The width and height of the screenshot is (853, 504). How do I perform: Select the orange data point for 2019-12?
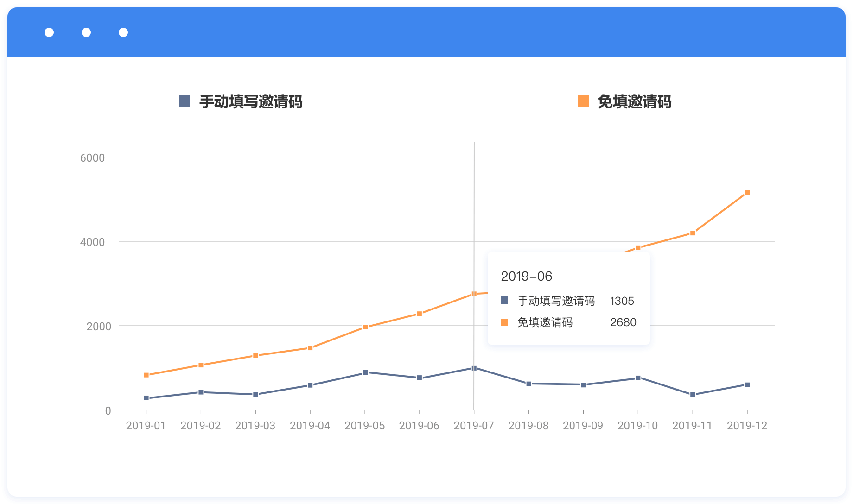(x=747, y=192)
